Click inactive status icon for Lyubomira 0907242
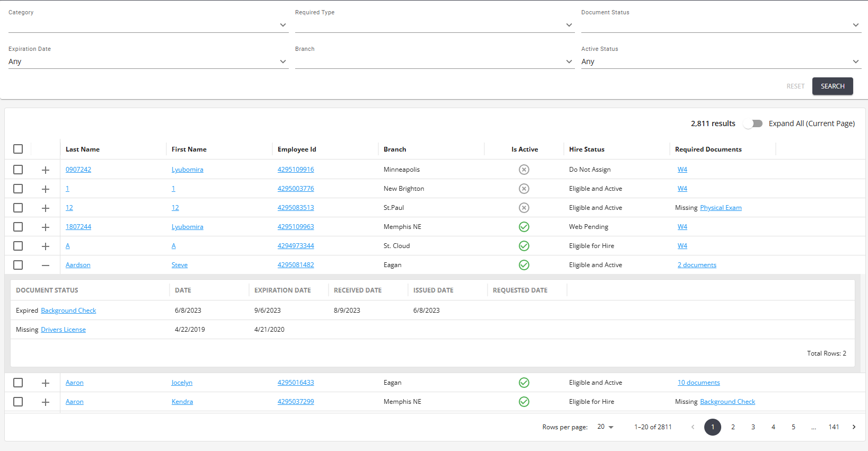The height and width of the screenshot is (451, 868). pyautogui.click(x=524, y=170)
